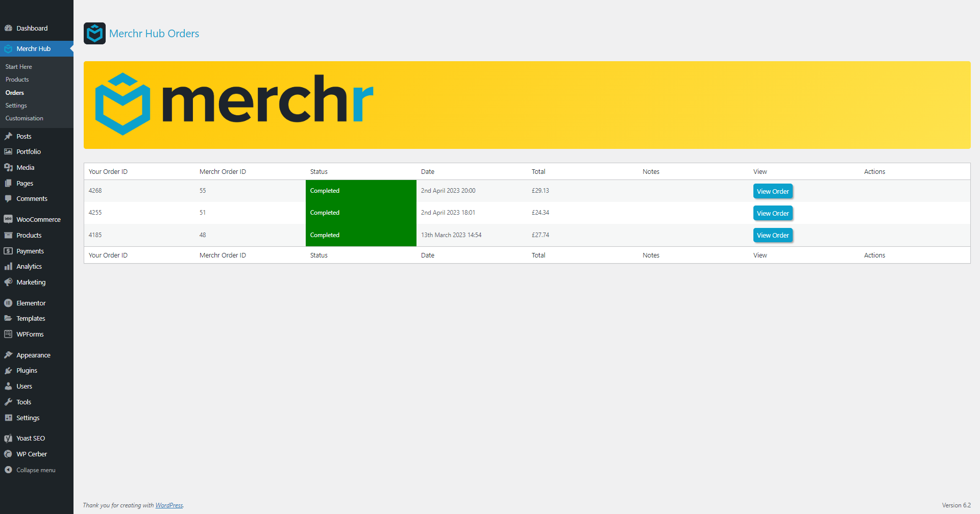This screenshot has height=514, width=980.
Task: Click the Dashboard gauge icon
Action: 8,28
